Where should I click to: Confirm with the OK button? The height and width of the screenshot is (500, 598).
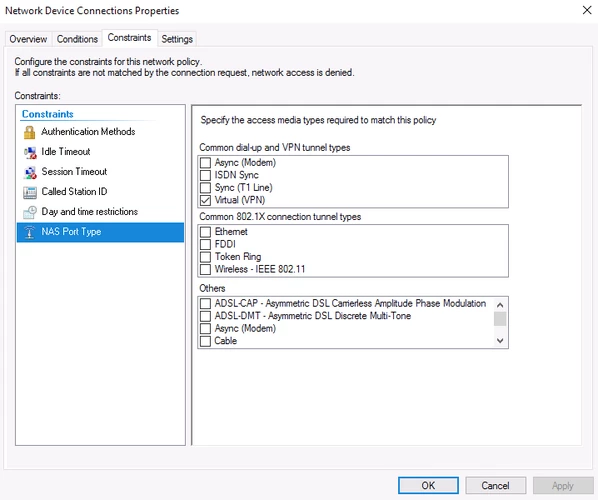(428, 485)
